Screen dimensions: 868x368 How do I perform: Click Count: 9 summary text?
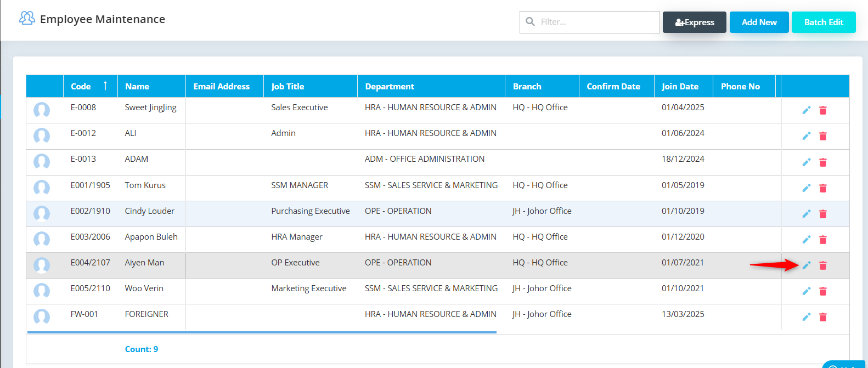[x=142, y=349]
